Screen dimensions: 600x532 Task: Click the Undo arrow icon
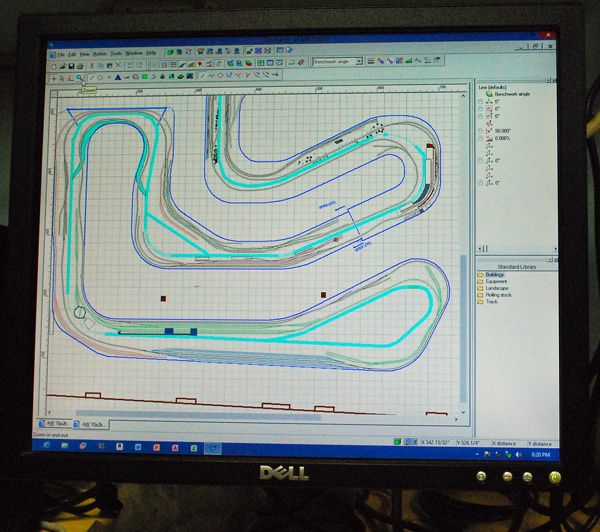click(130, 65)
